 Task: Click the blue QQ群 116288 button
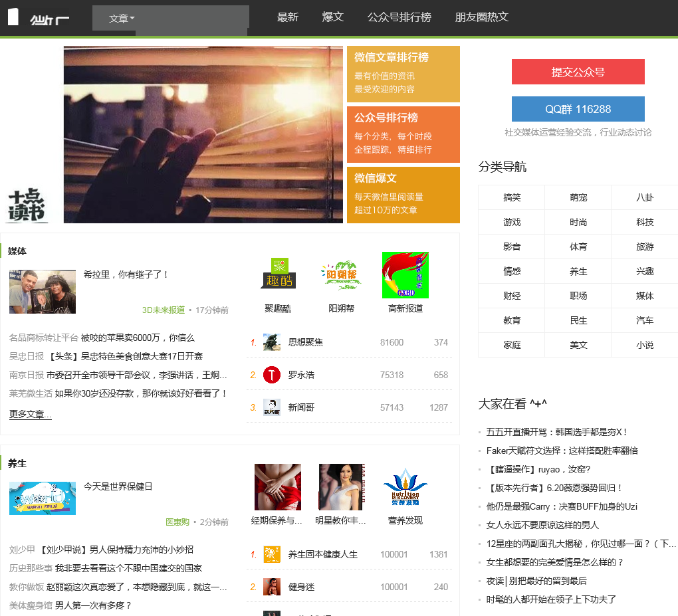(578, 109)
